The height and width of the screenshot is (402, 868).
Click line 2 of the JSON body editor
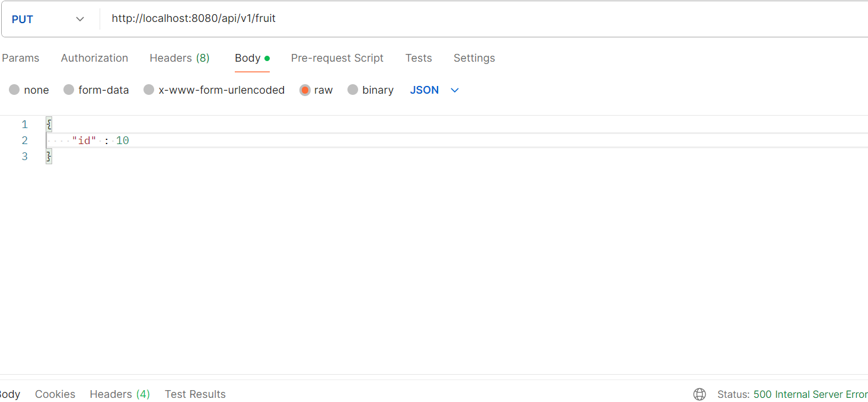(x=457, y=141)
